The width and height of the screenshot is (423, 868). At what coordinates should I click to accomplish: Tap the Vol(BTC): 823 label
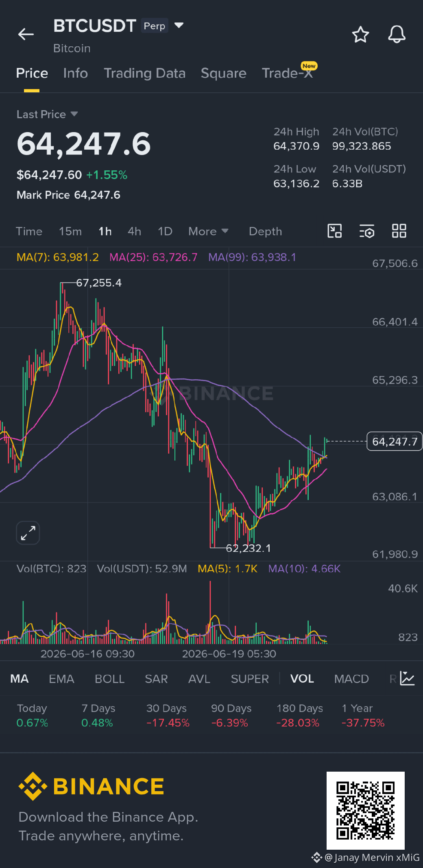coord(51,568)
